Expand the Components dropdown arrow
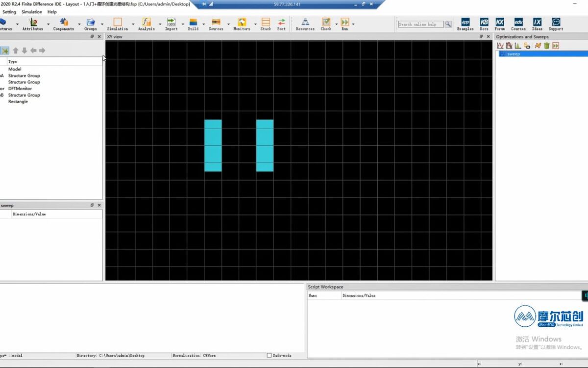Image resolution: width=588 pixels, height=368 pixels. 79,24
